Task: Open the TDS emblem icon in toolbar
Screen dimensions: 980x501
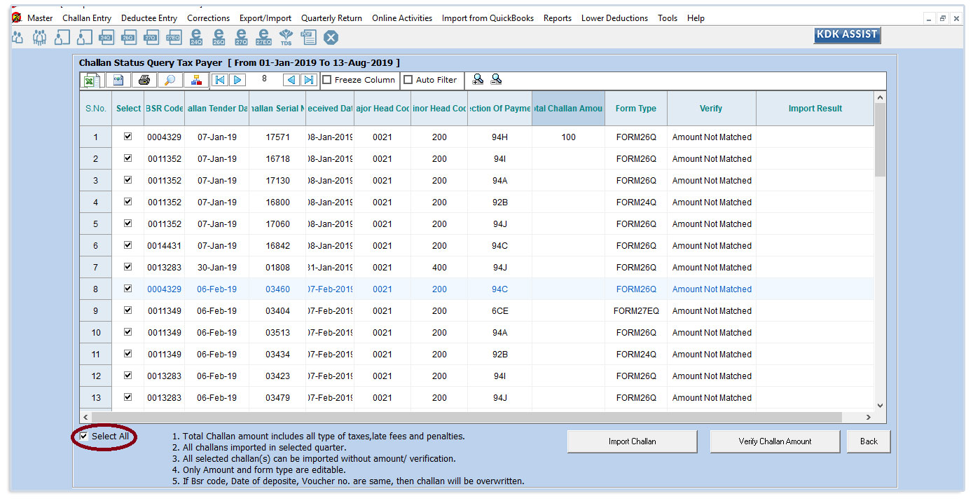Action: pyautogui.click(x=286, y=37)
